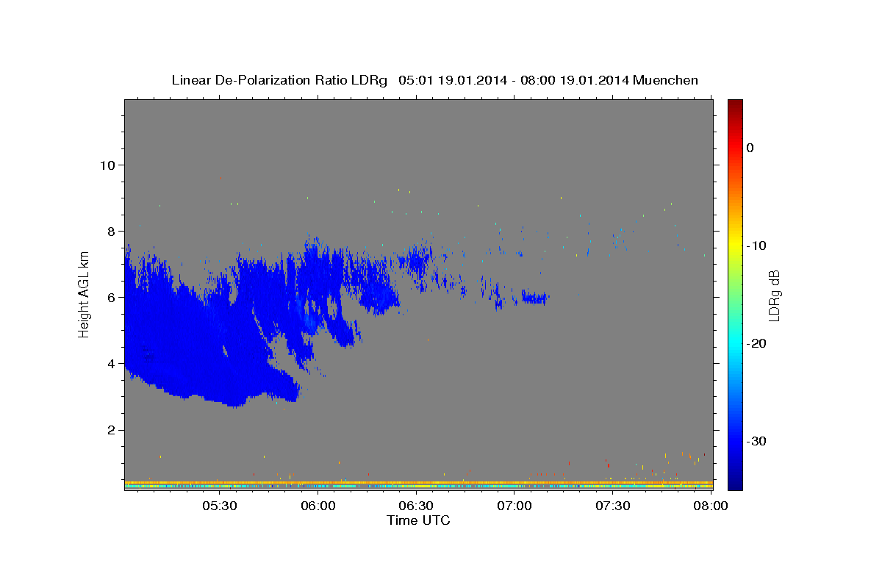Click the 'Muenchen' location label
The width and height of the screenshot is (882, 588).
pos(666,80)
